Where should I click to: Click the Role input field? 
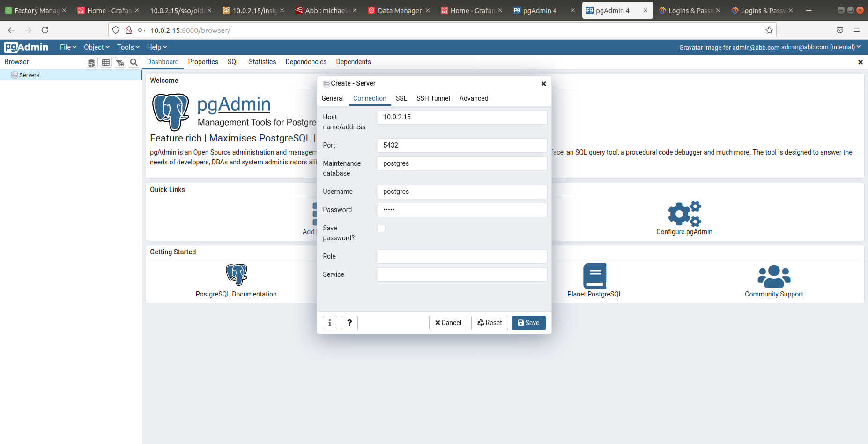pyautogui.click(x=462, y=256)
